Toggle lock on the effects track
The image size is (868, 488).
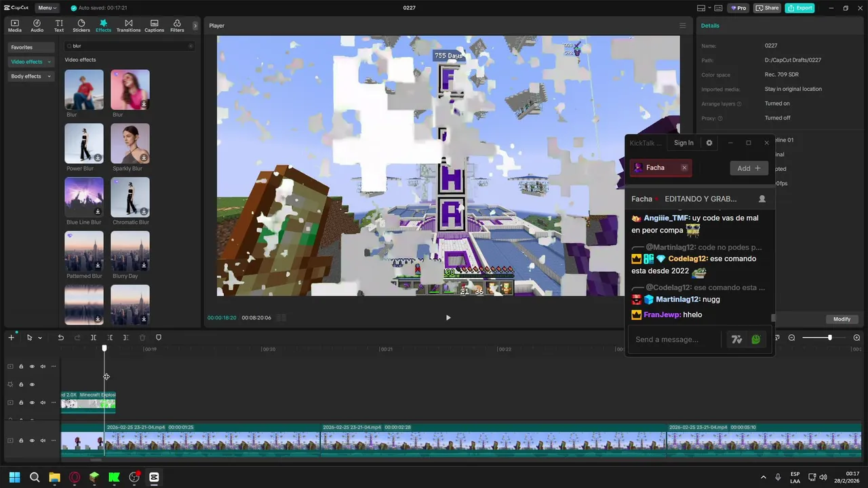[x=21, y=384]
